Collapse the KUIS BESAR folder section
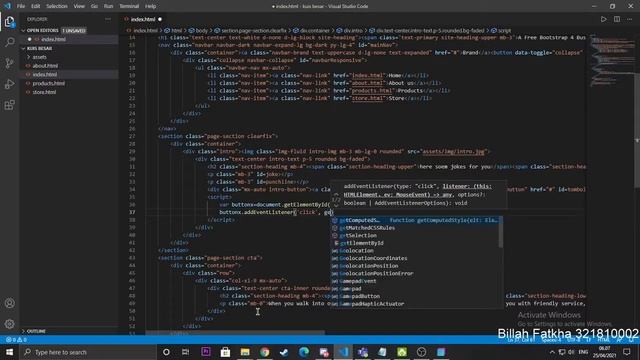Image resolution: width=640 pixels, height=360 pixels. [40, 48]
